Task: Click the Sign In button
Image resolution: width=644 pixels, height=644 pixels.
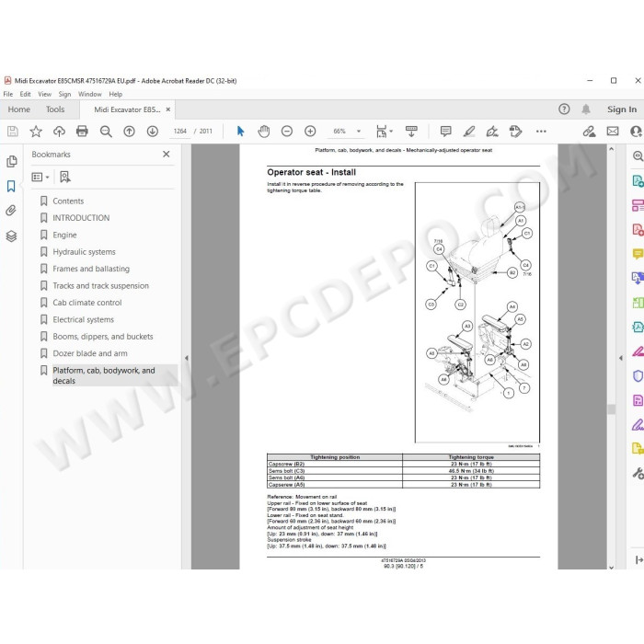Action: (x=622, y=109)
